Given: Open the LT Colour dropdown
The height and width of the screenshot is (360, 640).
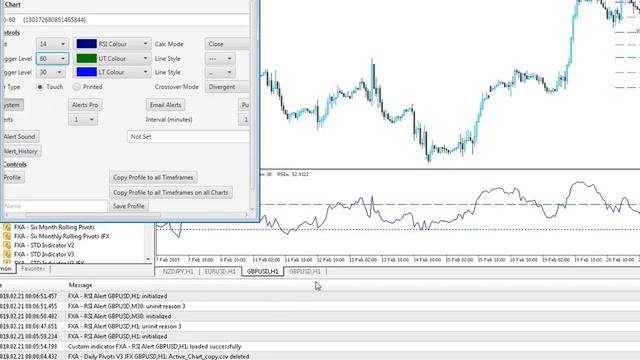Looking at the screenshot, I should pos(112,72).
